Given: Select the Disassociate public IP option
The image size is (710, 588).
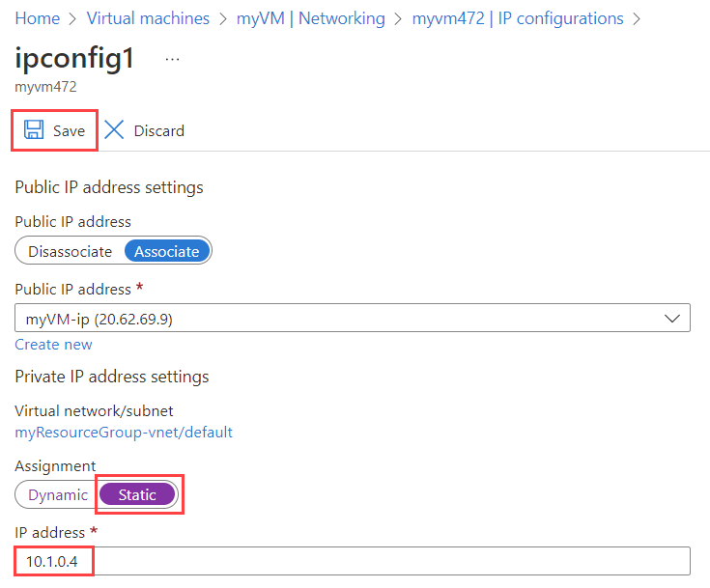Looking at the screenshot, I should pos(70,251).
